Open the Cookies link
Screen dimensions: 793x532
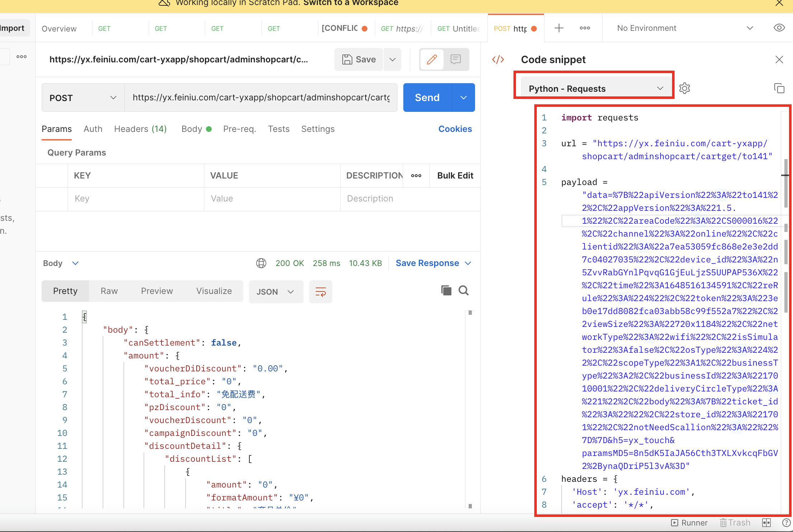455,129
